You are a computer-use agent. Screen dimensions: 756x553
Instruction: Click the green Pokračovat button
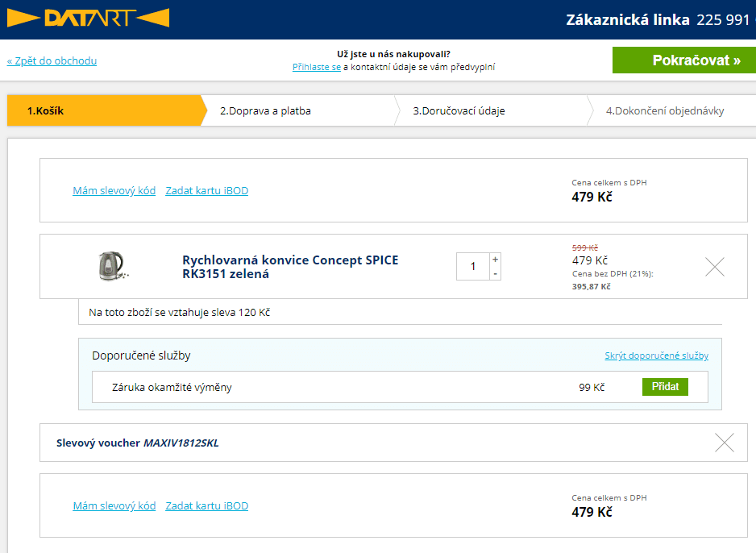click(684, 60)
